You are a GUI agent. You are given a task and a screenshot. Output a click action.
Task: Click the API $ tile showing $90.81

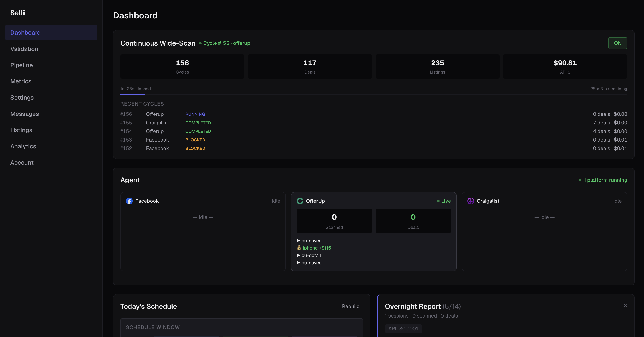[x=565, y=67]
